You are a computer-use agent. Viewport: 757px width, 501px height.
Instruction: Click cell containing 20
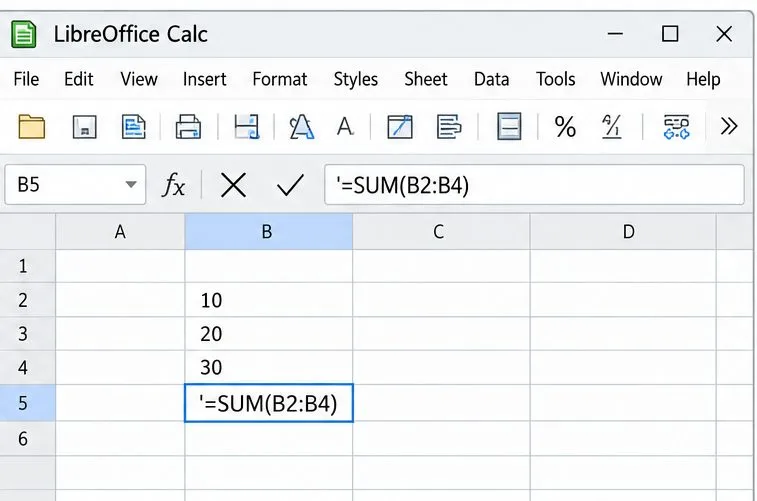point(268,334)
